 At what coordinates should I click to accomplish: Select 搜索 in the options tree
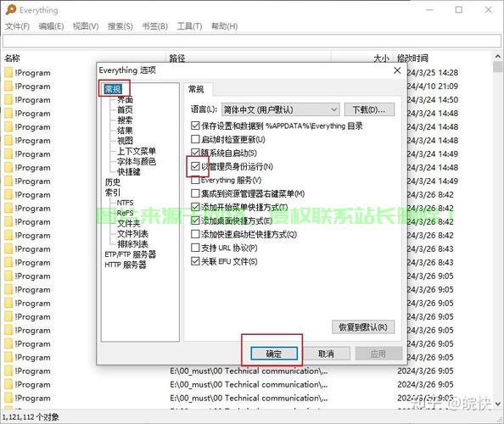[125, 120]
